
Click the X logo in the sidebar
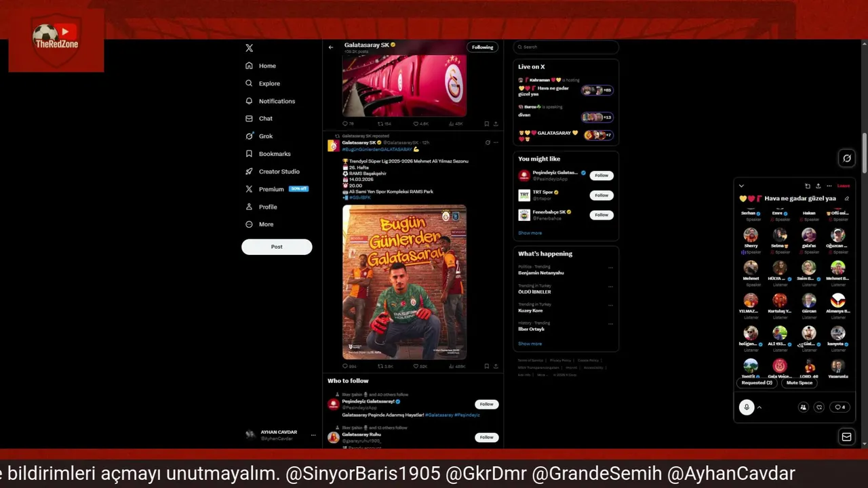point(249,48)
